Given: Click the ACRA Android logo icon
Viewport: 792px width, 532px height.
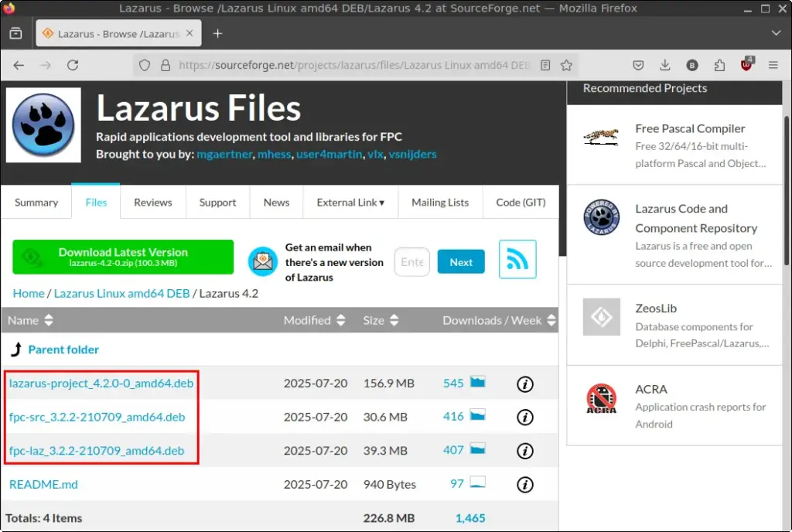Looking at the screenshot, I should [x=601, y=398].
